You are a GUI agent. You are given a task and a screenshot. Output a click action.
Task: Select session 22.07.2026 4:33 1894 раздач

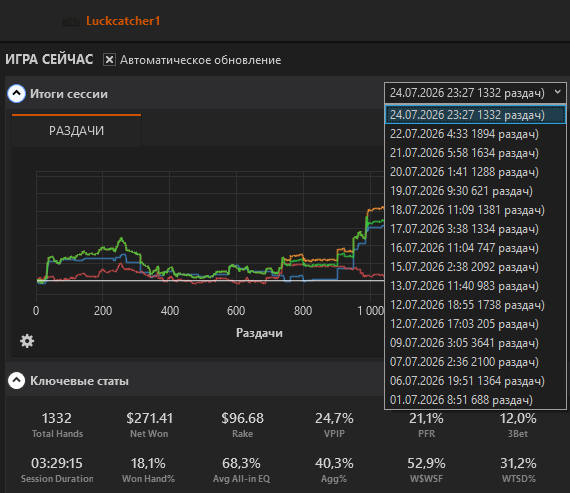(475, 134)
